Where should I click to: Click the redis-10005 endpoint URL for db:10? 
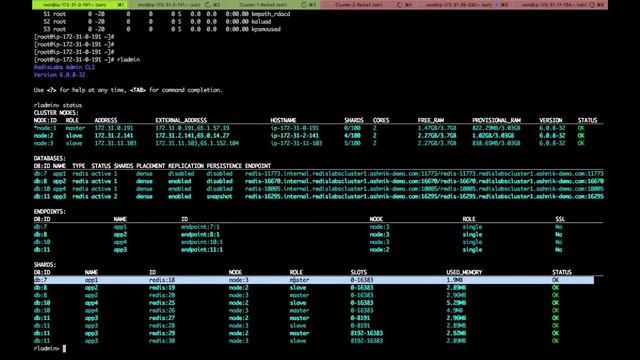424,189
